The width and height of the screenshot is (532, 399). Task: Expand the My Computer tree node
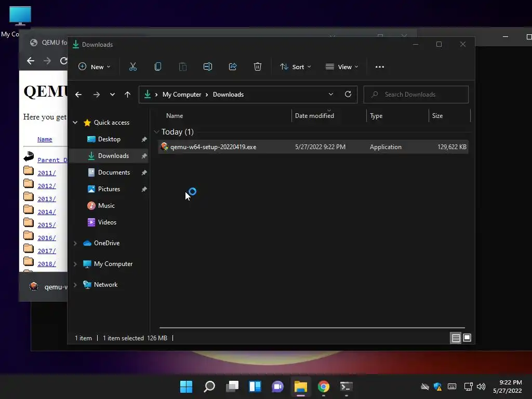click(75, 264)
